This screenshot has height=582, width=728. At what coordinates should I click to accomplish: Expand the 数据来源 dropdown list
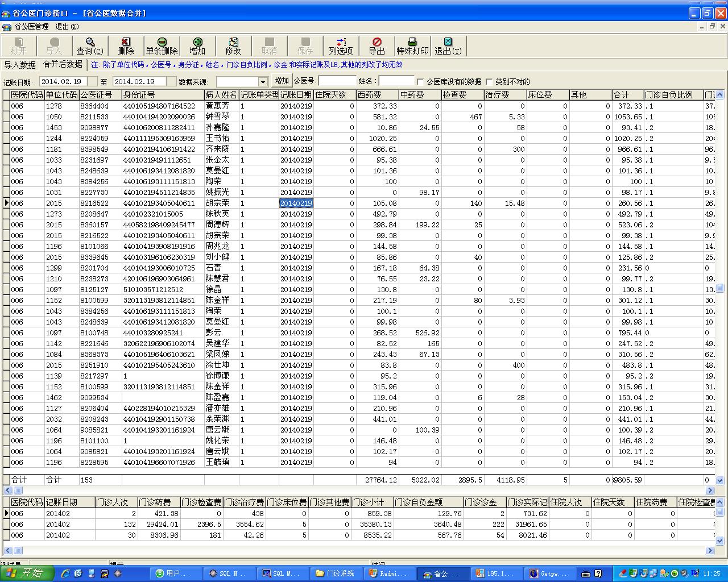[263, 82]
